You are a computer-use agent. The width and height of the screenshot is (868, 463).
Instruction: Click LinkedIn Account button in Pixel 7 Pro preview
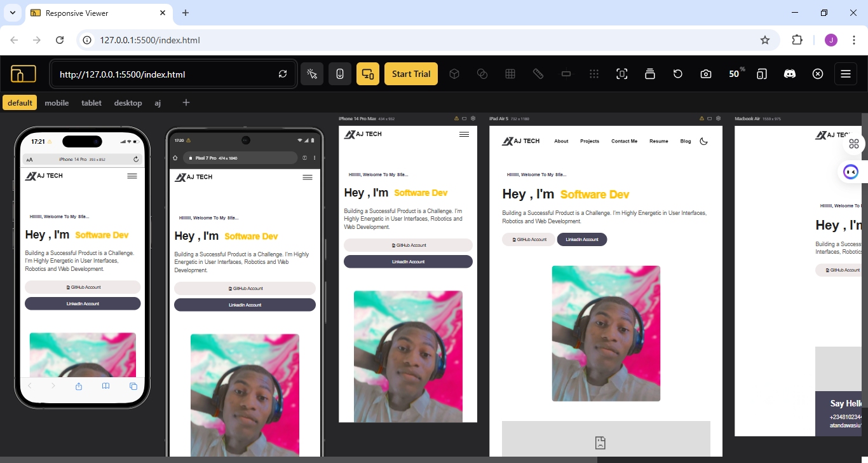pos(245,305)
